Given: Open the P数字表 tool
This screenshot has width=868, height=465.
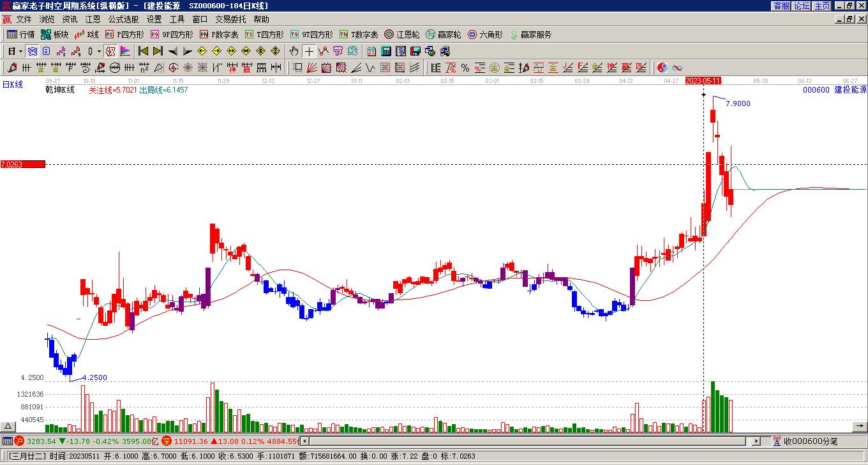Looking at the screenshot, I should [219, 34].
